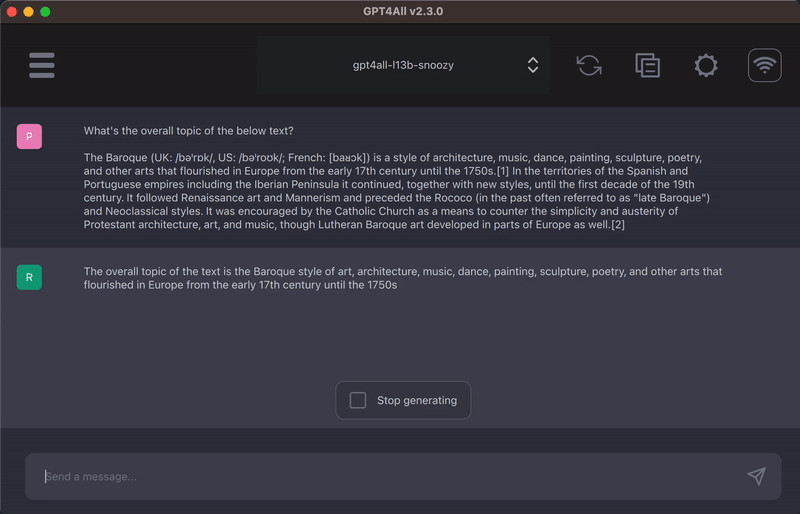Click the square stop icon

(358, 400)
